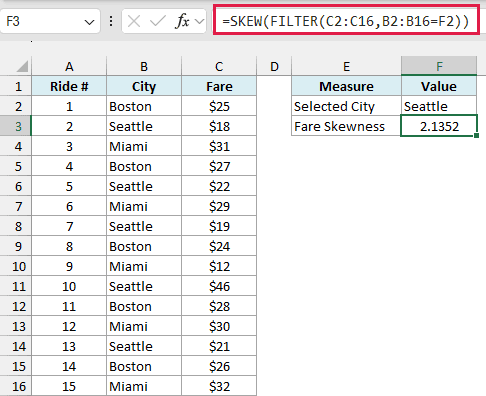The height and width of the screenshot is (396, 486).
Task: Select the $25 fare cell
Action: tap(219, 106)
